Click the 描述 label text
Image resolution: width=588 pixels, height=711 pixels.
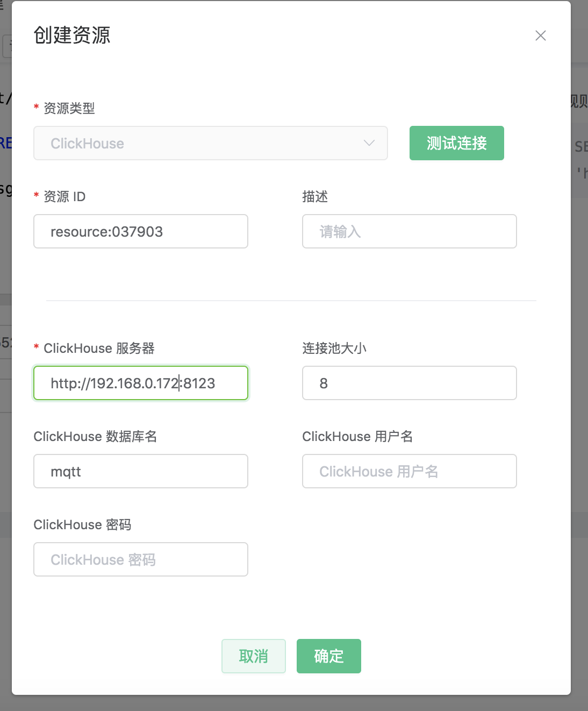[315, 197]
